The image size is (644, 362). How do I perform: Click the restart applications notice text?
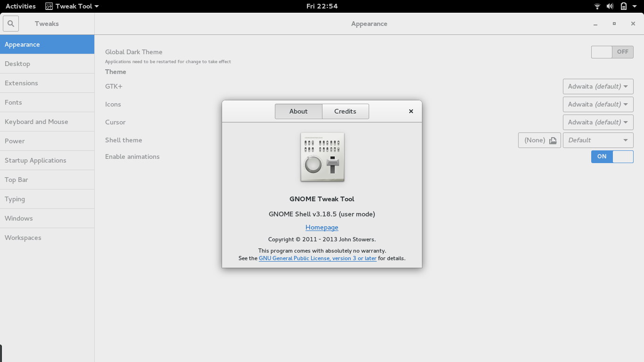168,62
